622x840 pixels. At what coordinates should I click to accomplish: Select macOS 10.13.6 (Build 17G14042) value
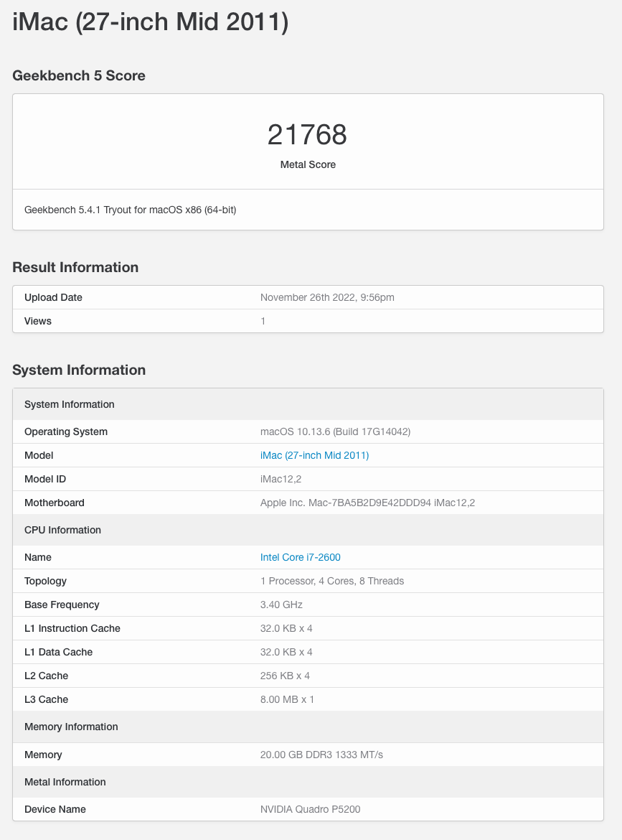click(335, 431)
